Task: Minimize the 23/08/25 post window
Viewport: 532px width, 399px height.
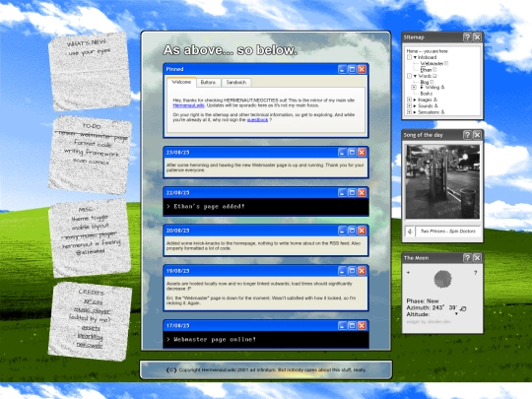Action: tap(342, 153)
